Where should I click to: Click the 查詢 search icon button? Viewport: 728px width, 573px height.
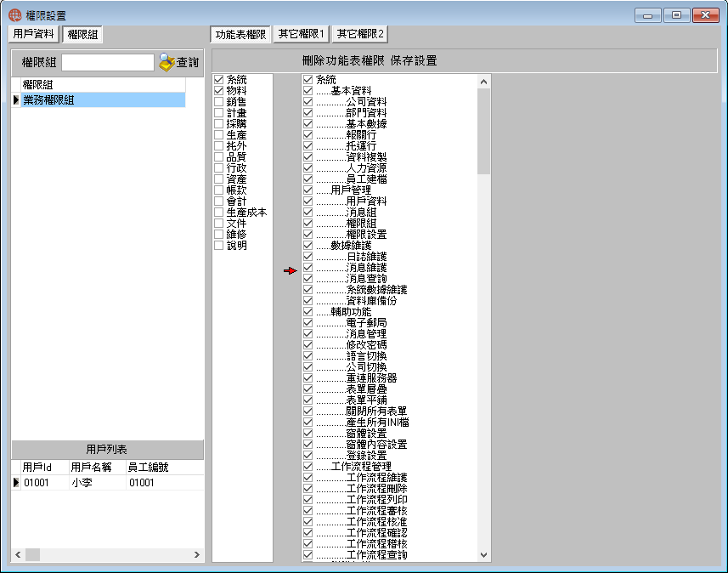[x=179, y=62]
